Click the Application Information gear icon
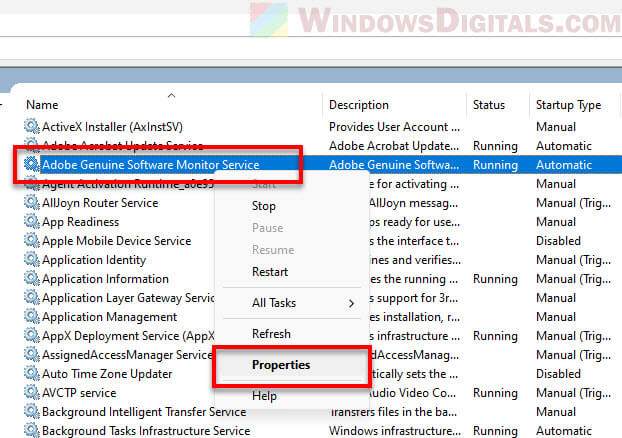The image size is (622, 438). pos(31,279)
